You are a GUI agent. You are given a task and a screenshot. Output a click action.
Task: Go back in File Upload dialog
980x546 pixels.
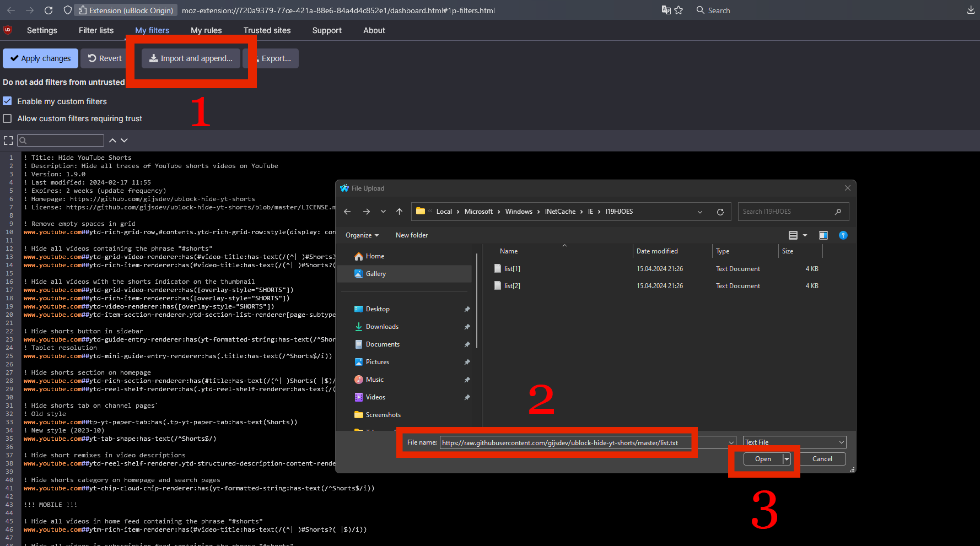(347, 212)
